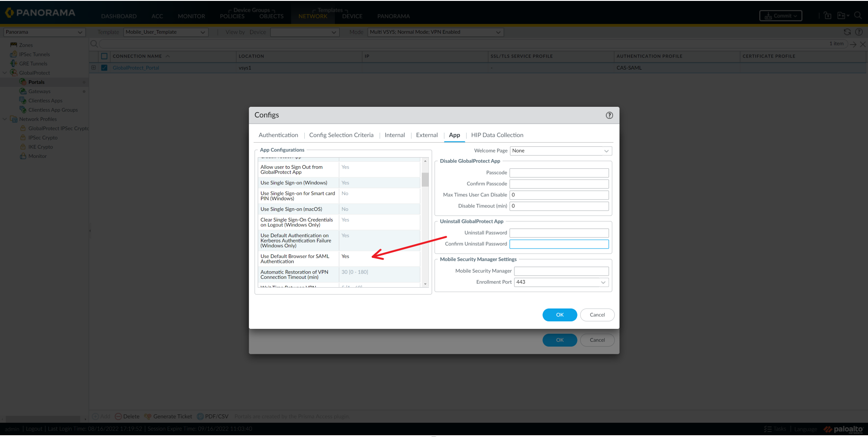
Task: Click the Max Times User Can Disable field
Action: (559, 195)
